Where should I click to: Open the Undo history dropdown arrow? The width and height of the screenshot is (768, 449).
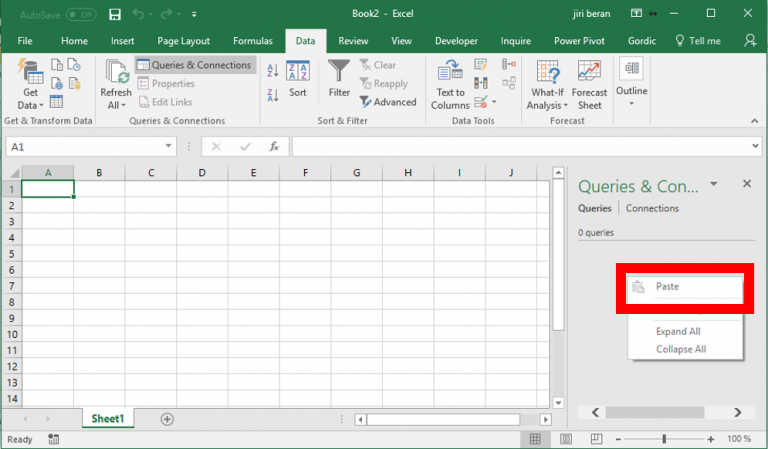pos(150,15)
